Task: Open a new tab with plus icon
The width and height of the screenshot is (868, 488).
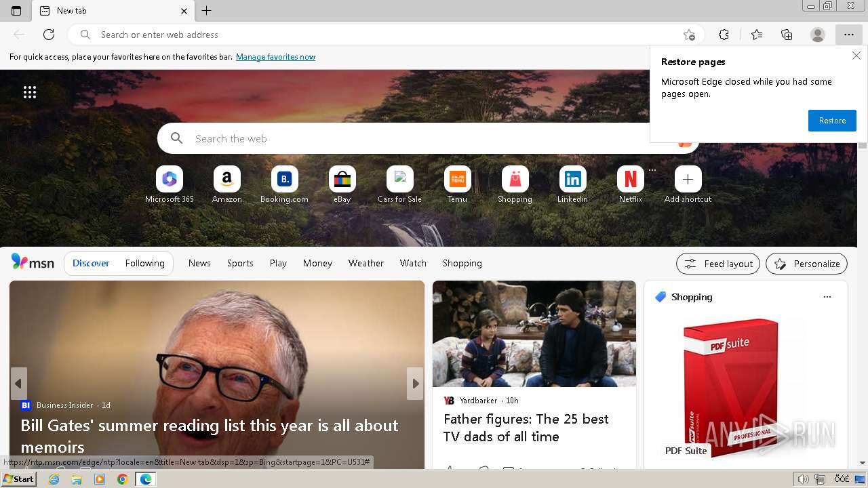Action: click(207, 10)
